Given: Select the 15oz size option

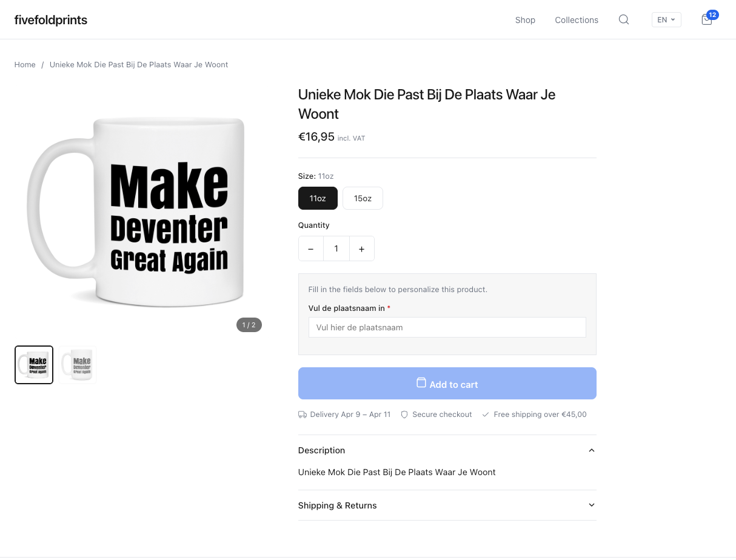Looking at the screenshot, I should click(363, 198).
